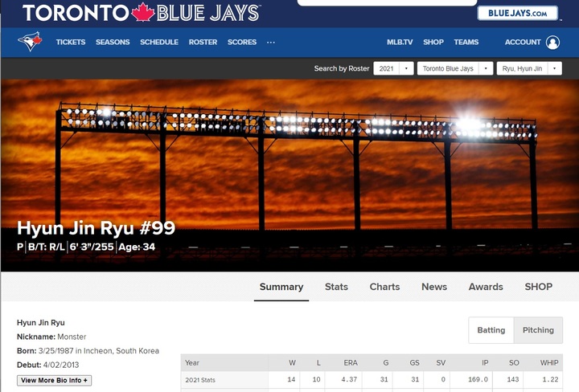Expand the 2021 year dropdown
579x392 pixels.
tap(393, 68)
